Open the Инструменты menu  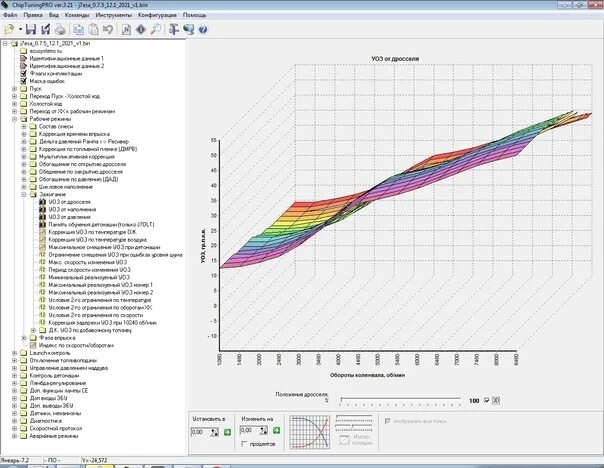pyautogui.click(x=114, y=15)
